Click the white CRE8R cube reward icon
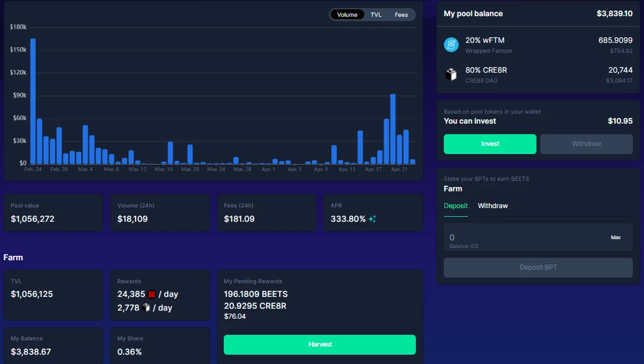Viewport: 644px width, 364px height. [146, 307]
